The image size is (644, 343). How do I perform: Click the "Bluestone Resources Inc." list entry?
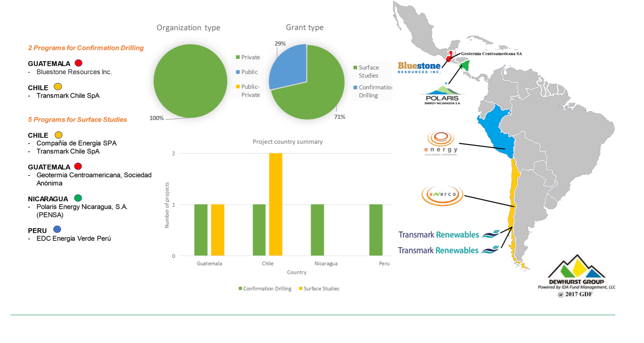pos(74,72)
